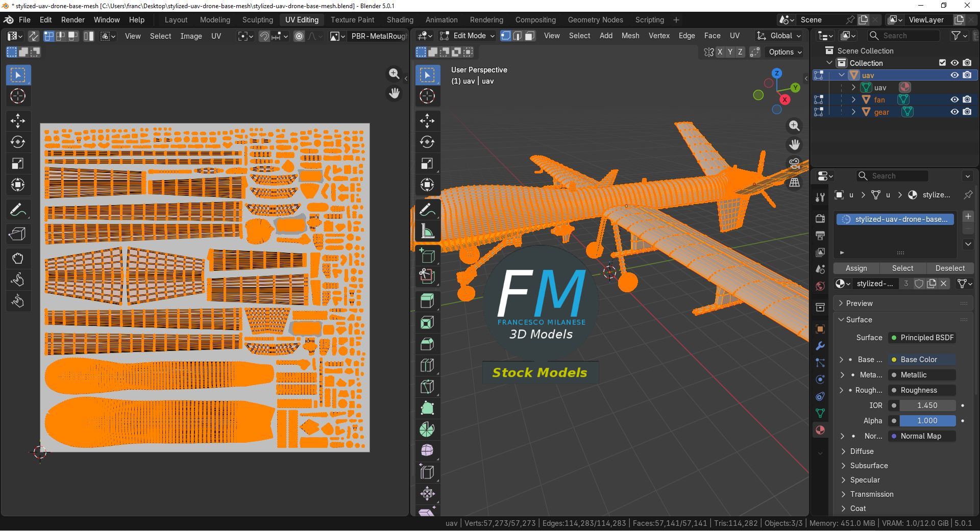The image size is (980, 531).
Task: Open the Mesh menu in 3D viewport
Action: (630, 36)
